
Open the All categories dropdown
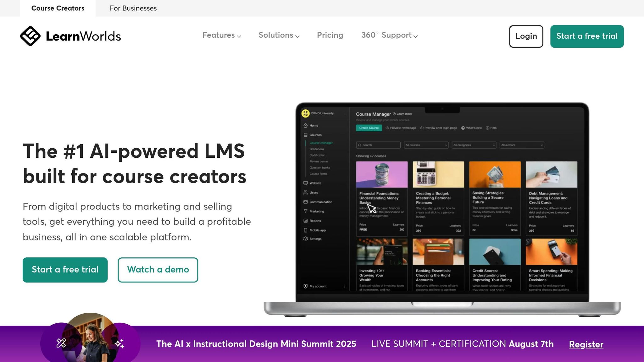coord(474,145)
